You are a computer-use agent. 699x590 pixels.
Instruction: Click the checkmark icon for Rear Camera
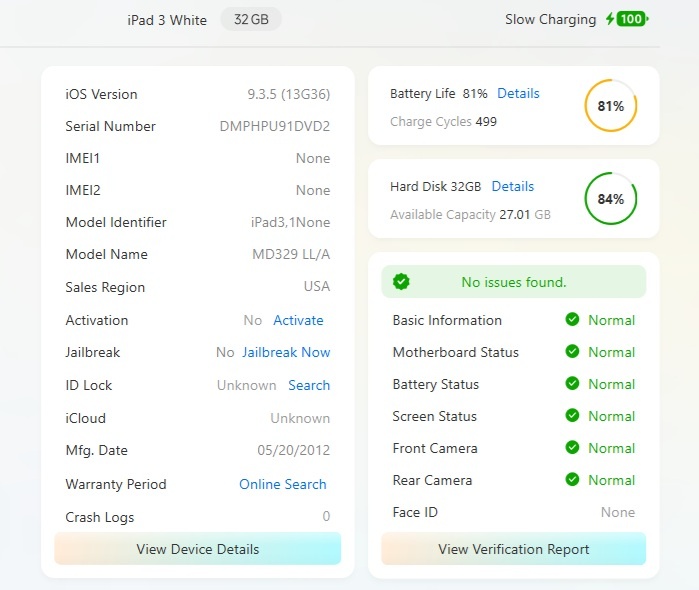(x=572, y=479)
